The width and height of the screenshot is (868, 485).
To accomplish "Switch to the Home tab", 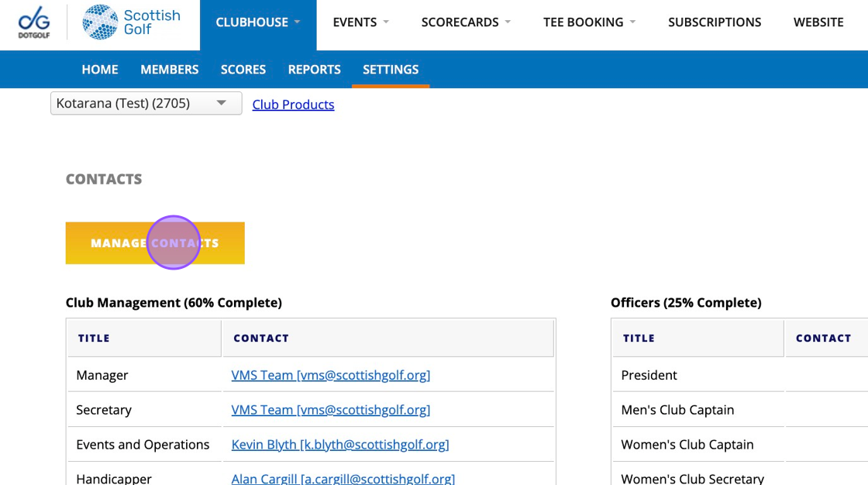I will (x=100, y=69).
